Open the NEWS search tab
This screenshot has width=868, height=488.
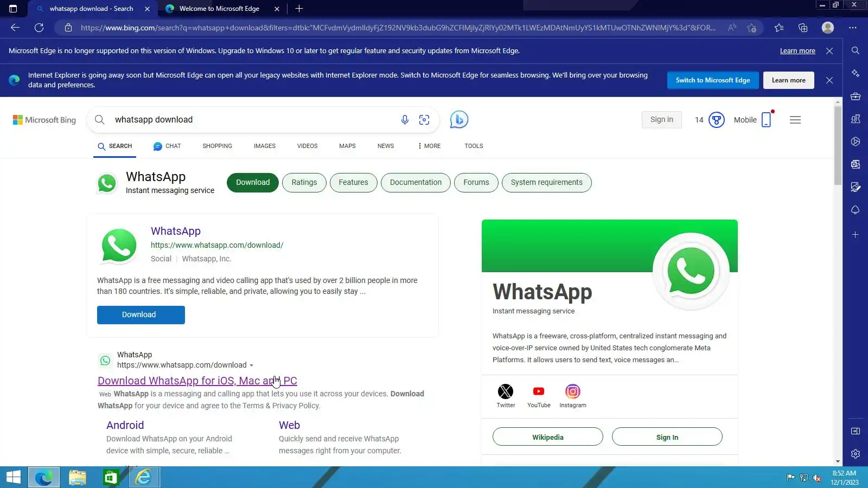386,146
